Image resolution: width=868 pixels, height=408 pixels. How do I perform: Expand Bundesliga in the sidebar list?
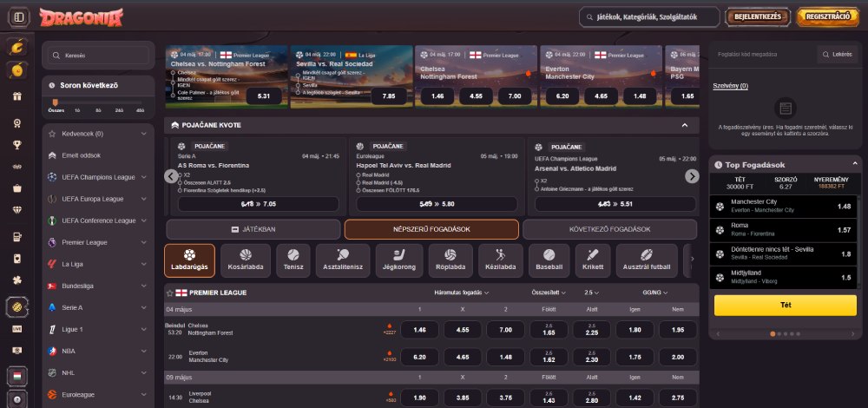click(x=98, y=286)
